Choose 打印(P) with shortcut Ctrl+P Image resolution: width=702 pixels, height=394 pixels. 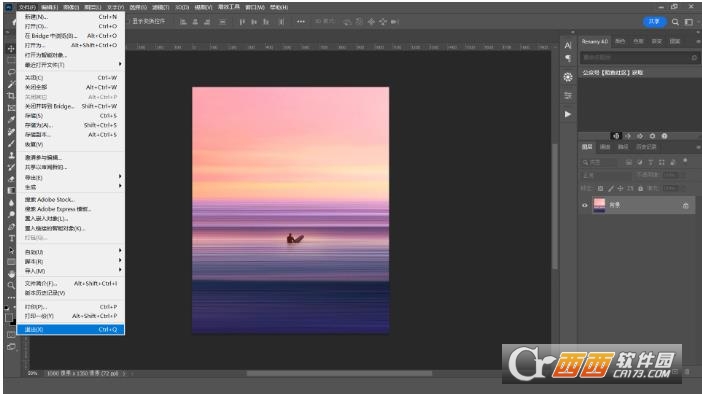(71, 307)
